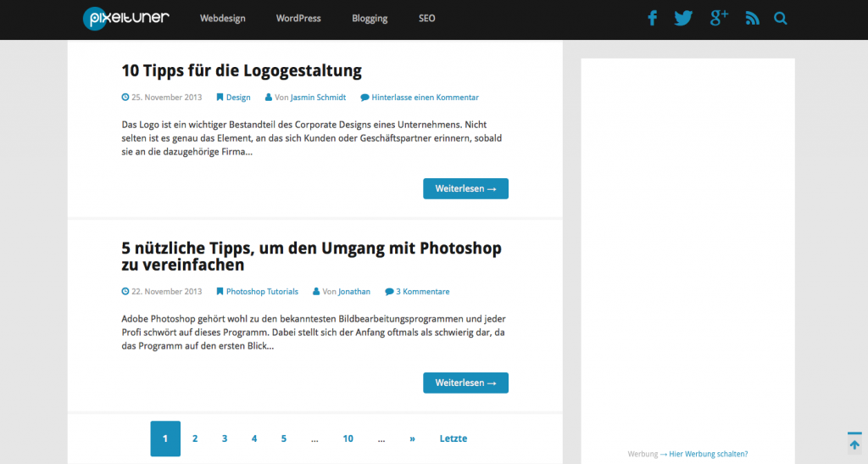
Task: Jump to the 'Letzte' pagination link
Action: click(453, 439)
